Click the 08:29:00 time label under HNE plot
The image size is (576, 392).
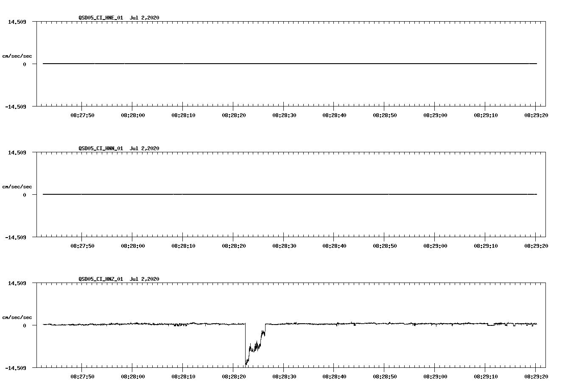[435, 115]
